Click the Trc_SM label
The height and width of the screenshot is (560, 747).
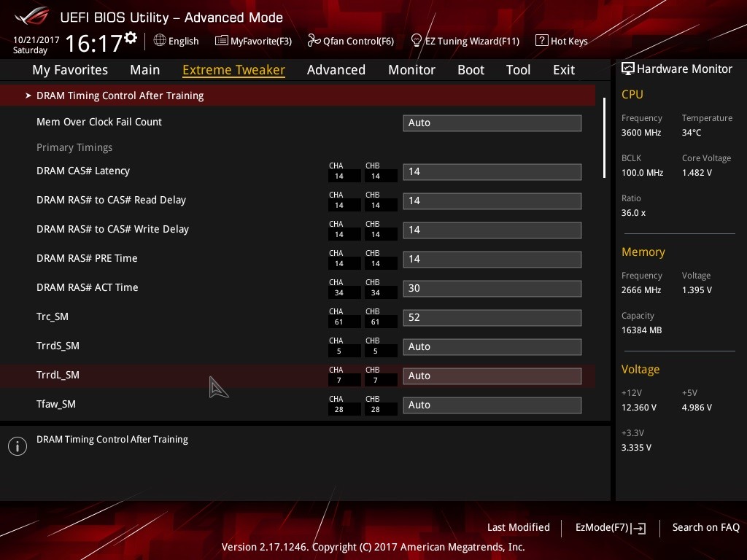pos(53,316)
